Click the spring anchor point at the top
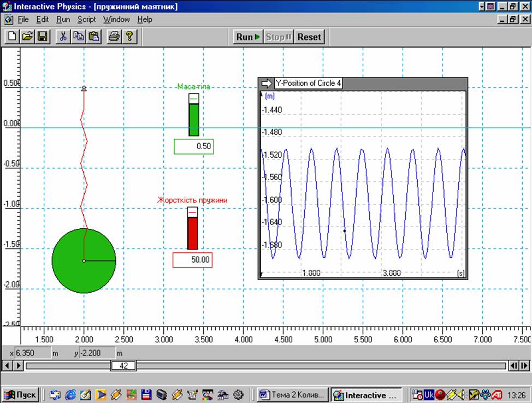Viewport: 532px width, 403px height. click(84, 88)
